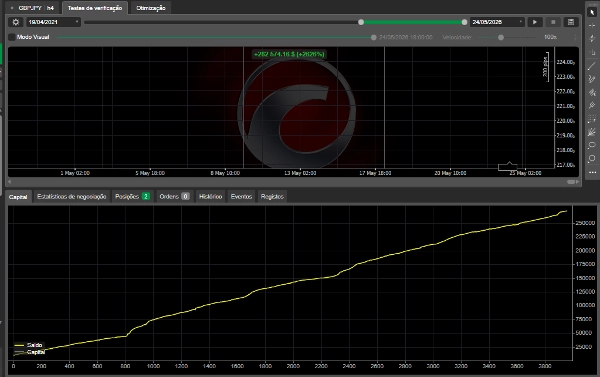The image size is (600, 377).
Task: Select the measure ruler tool
Action: tap(592, 52)
